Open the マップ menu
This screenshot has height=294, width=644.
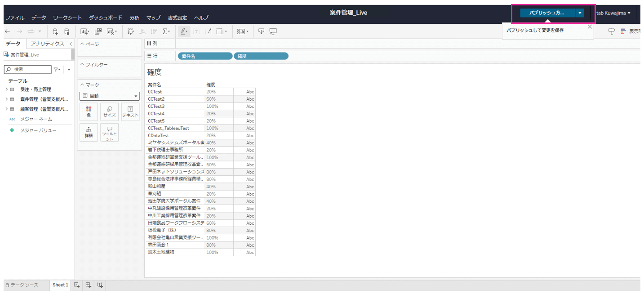click(x=154, y=18)
